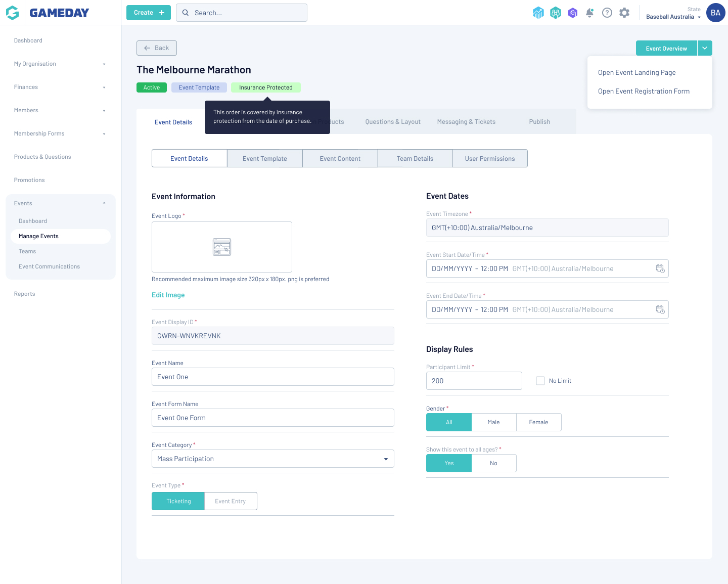728x584 pixels.
Task: Select Open Event Landing Page menu item
Action: tap(636, 72)
